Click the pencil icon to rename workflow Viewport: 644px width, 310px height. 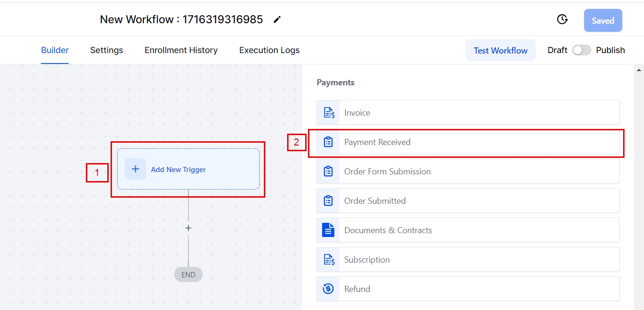point(277,19)
